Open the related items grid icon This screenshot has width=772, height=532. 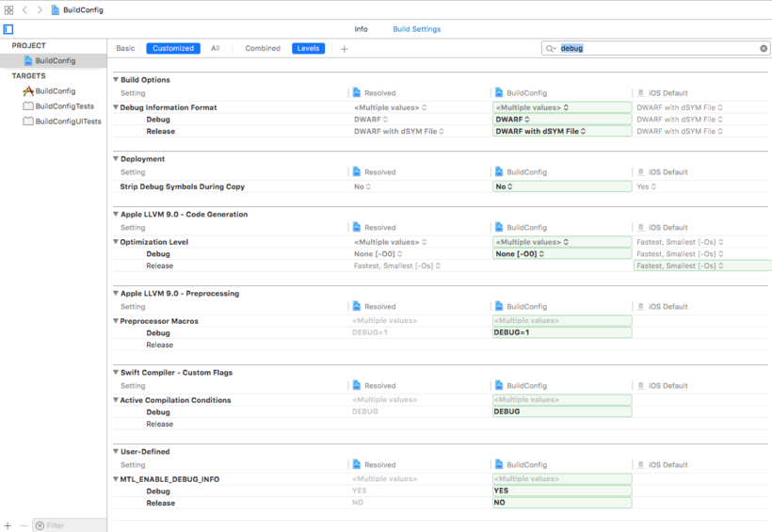[8, 9]
